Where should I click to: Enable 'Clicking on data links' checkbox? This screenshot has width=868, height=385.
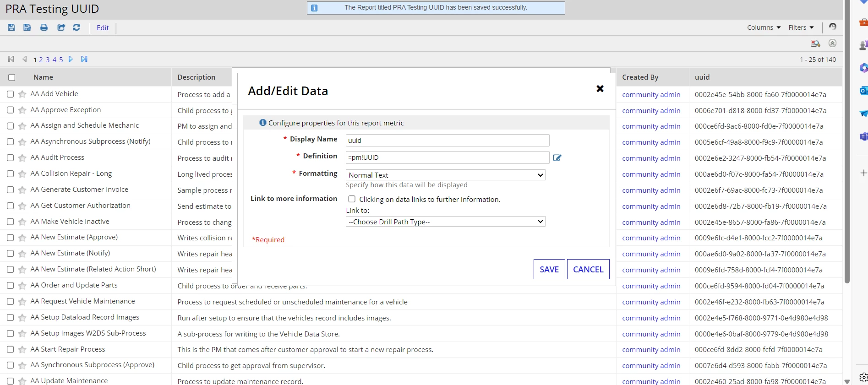(x=352, y=199)
